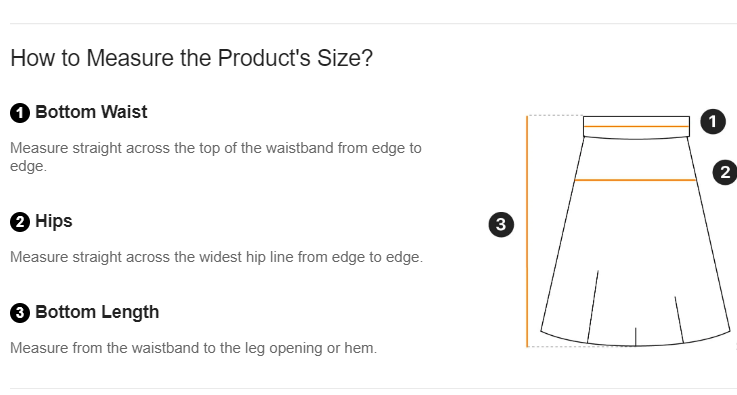Click the leg opening or hem description
Screen dimensions: 737x395
click(194, 348)
